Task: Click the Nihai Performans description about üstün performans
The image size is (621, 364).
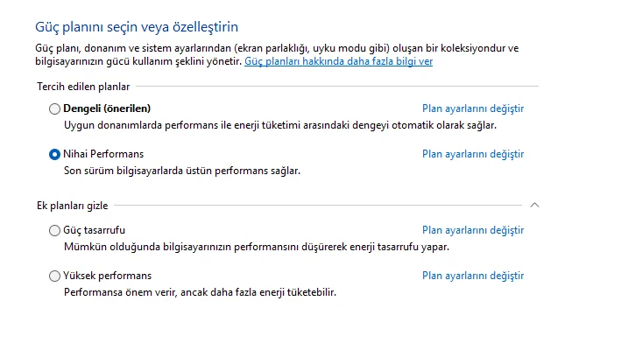Action: (x=181, y=171)
